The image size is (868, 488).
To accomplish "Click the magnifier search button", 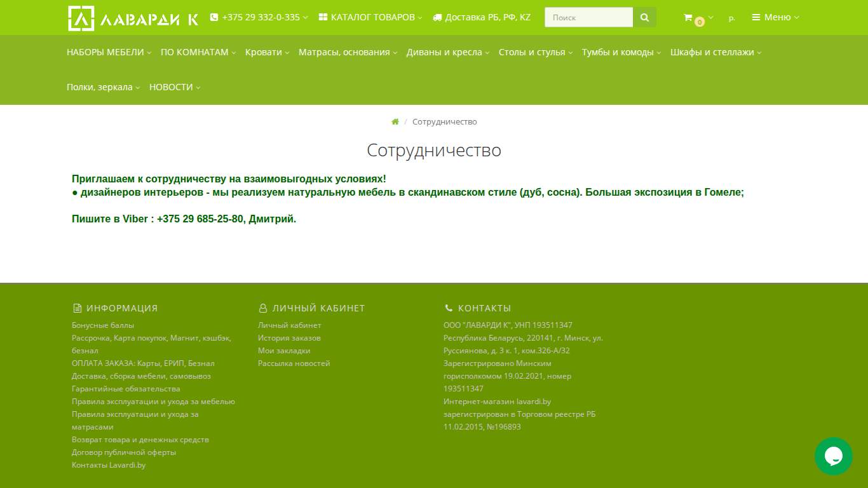I will tap(644, 17).
